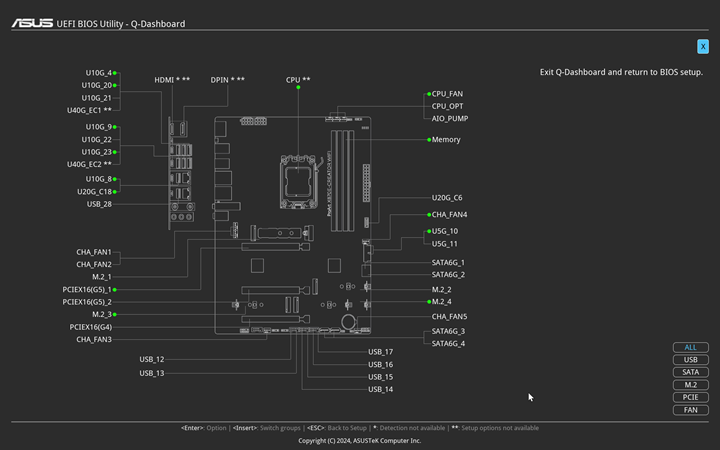Select the M.2_3 slot label
This screenshot has height=450, width=720.
pyautogui.click(x=101, y=314)
